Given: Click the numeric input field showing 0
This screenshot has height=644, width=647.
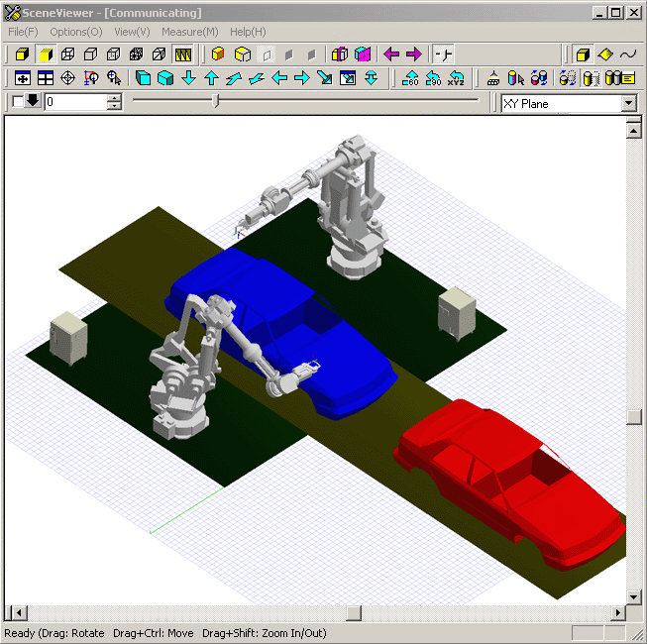Looking at the screenshot, I should click(x=74, y=102).
